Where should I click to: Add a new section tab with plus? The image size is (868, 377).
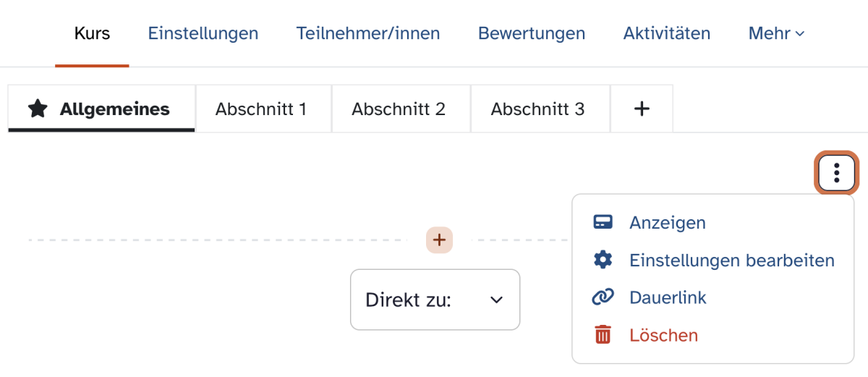[642, 109]
